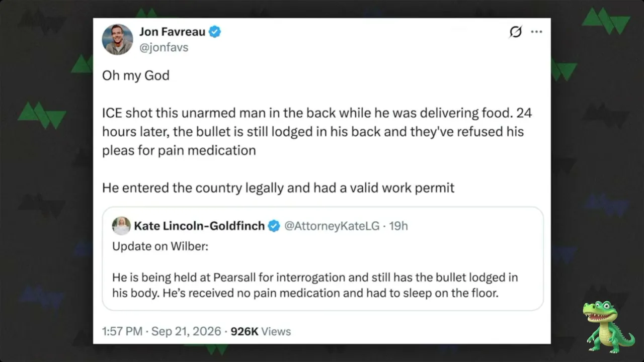Open quoted tweet text about Pearsall interrogation

[315, 285]
